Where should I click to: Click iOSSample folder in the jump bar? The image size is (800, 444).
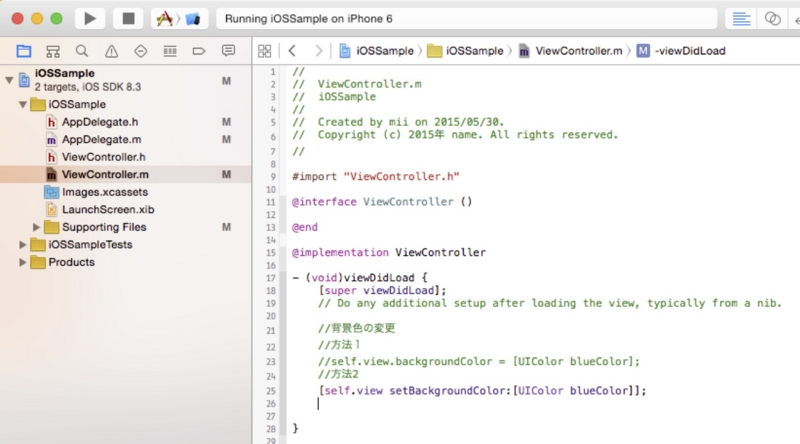pos(465,51)
